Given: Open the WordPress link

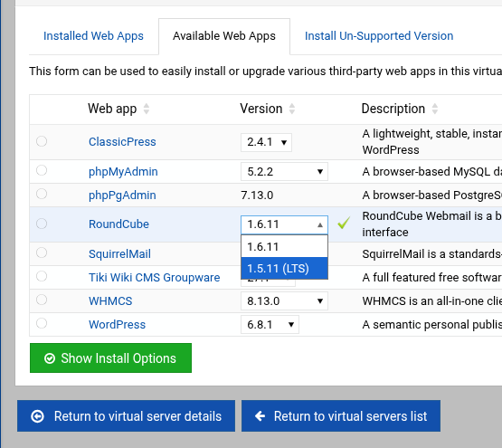Looking at the screenshot, I should pos(118,325).
